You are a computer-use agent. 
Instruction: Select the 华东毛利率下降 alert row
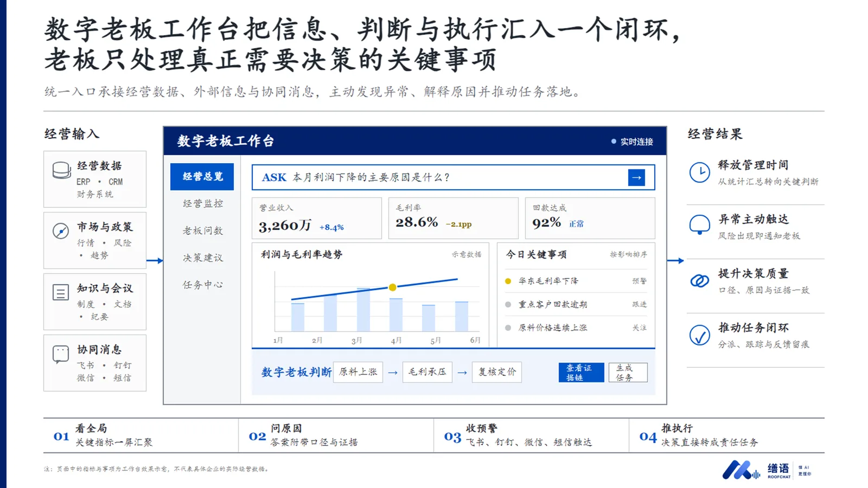[x=576, y=281]
